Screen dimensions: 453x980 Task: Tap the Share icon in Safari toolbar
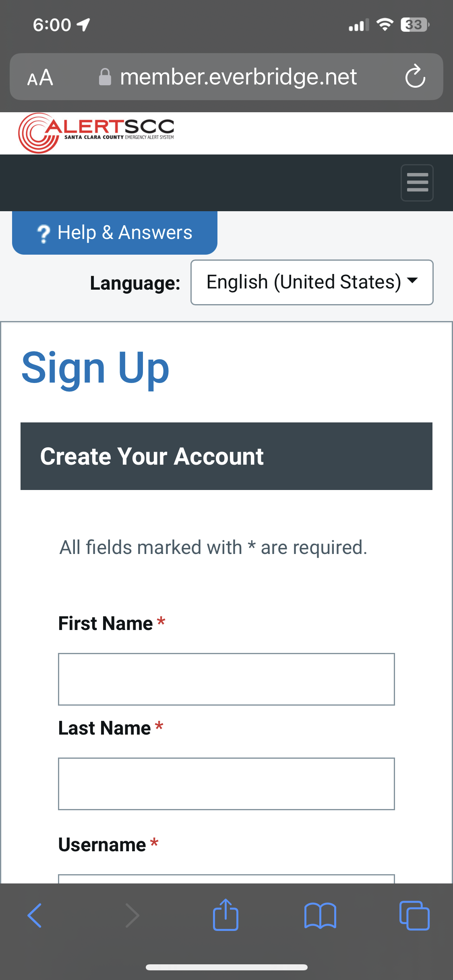click(x=226, y=915)
